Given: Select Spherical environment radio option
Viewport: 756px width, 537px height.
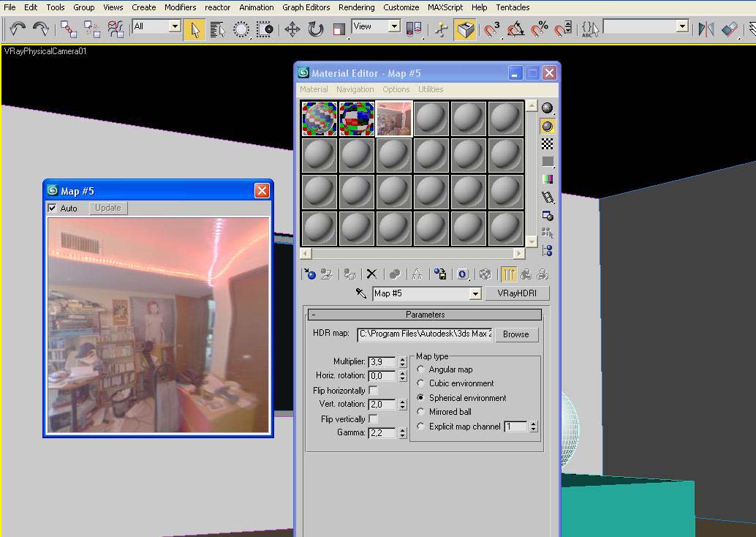Looking at the screenshot, I should pos(421,397).
